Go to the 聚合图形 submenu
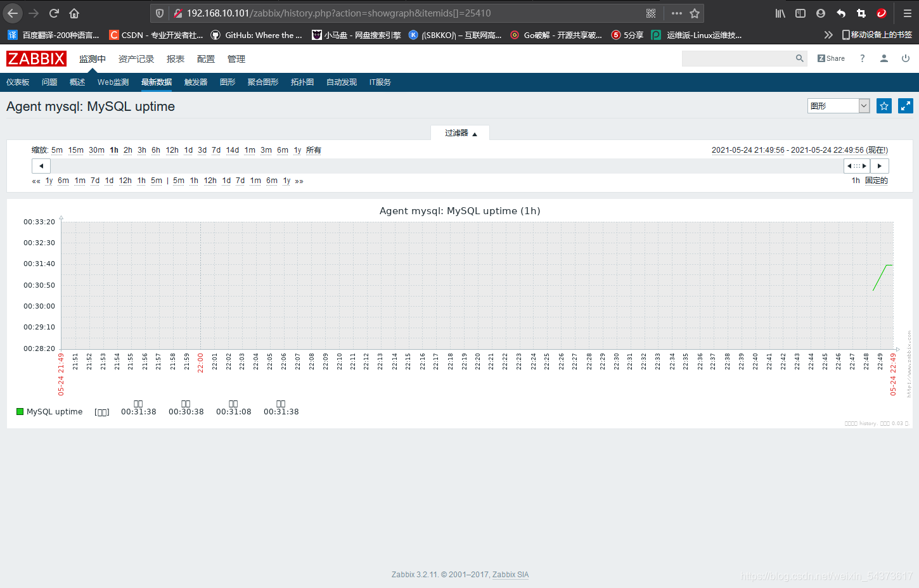This screenshot has height=588, width=919. click(263, 82)
